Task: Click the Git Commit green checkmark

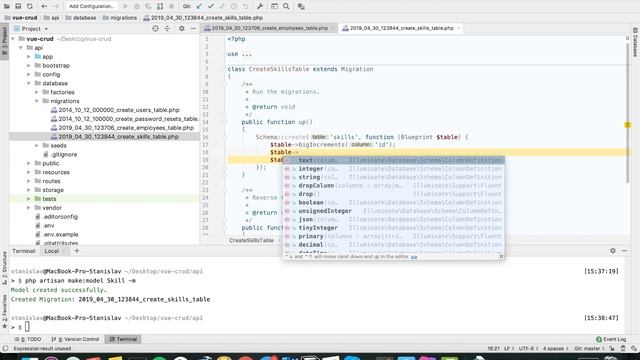Action: click(211, 6)
